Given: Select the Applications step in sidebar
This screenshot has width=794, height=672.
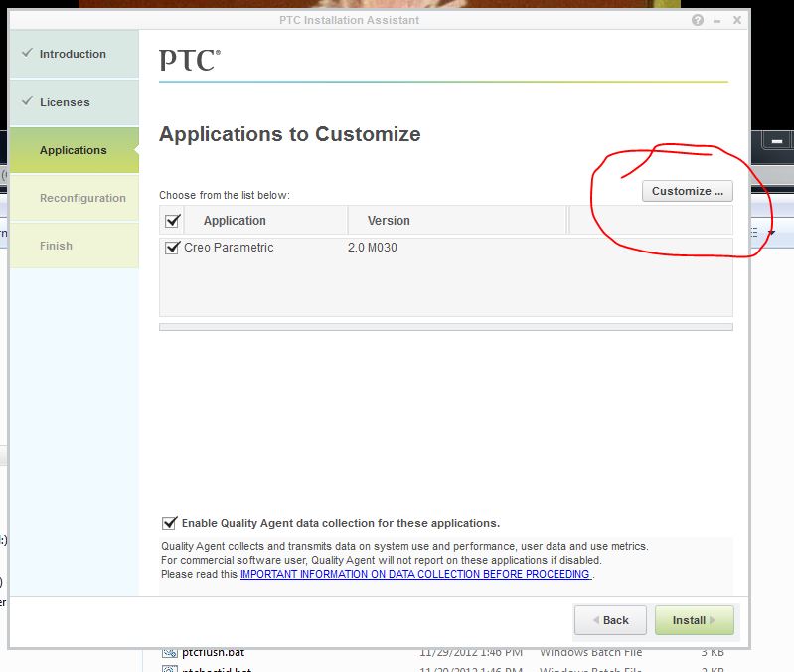Looking at the screenshot, I should point(74,150).
